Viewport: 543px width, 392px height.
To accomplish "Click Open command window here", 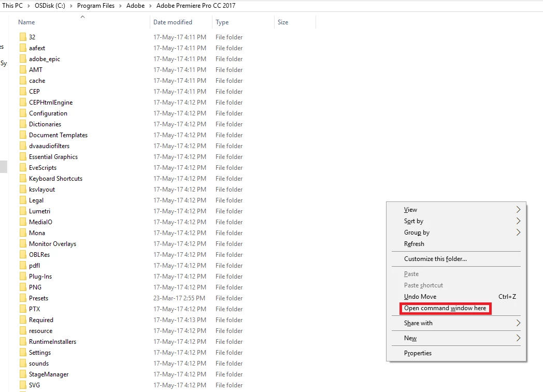I will click(445, 308).
